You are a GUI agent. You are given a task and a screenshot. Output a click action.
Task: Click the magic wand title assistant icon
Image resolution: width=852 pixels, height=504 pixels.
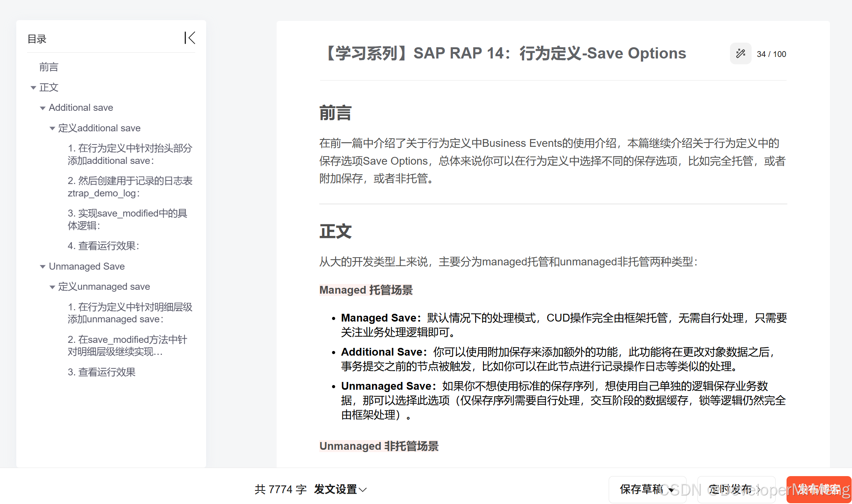(x=740, y=53)
